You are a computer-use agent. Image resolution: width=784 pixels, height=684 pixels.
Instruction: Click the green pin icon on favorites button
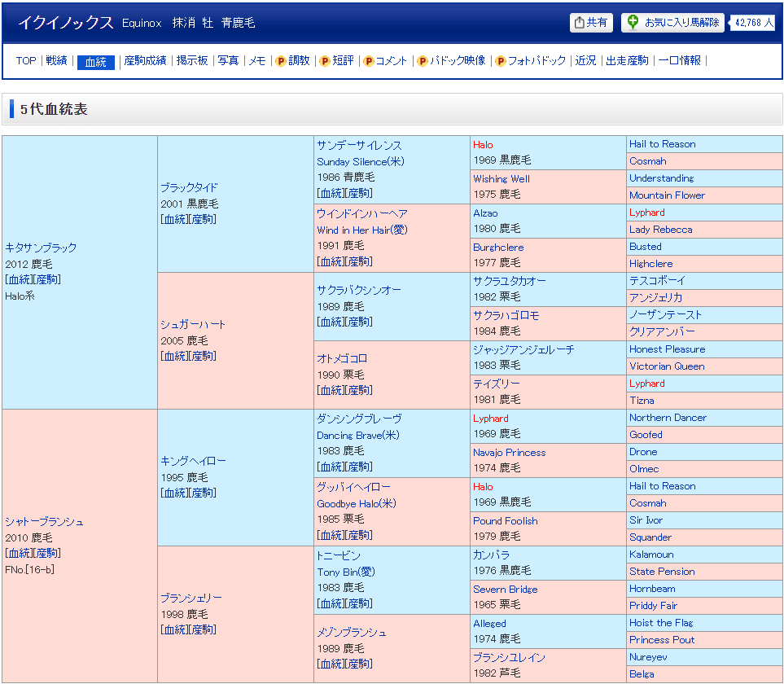click(x=633, y=22)
